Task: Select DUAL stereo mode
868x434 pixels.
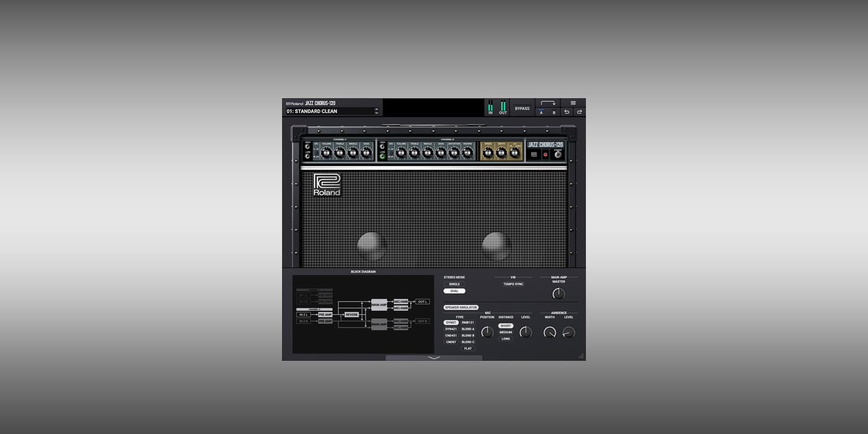Action: 454,291
